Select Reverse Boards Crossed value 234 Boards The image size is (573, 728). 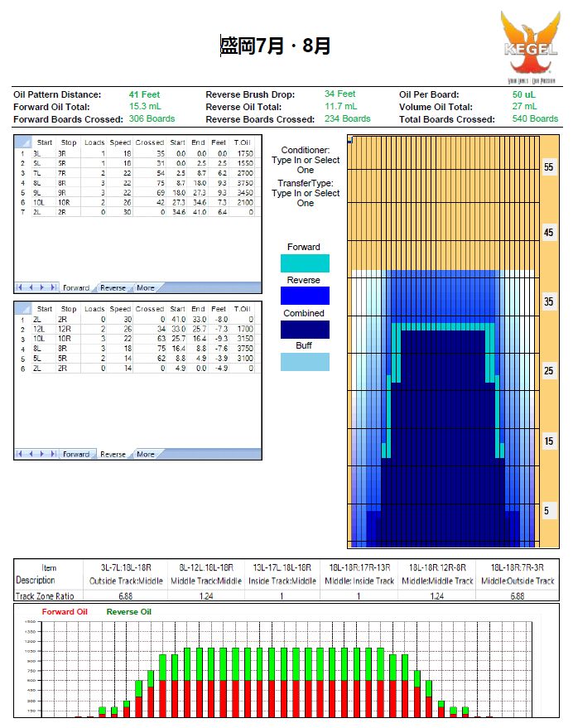347,118
